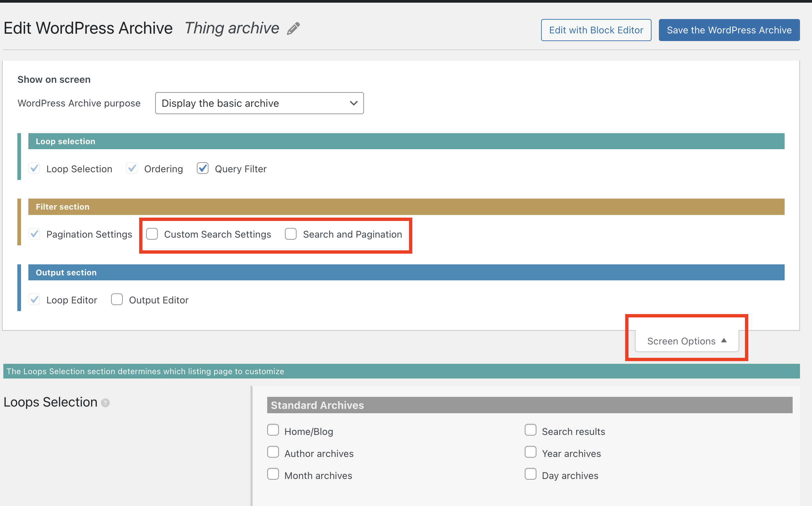Toggle the Loop Selection checkbox
This screenshot has height=506, width=812.
[34, 168]
